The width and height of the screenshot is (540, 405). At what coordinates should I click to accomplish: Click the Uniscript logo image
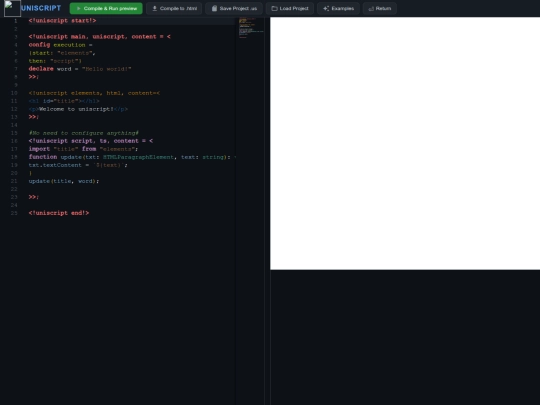(12, 8)
